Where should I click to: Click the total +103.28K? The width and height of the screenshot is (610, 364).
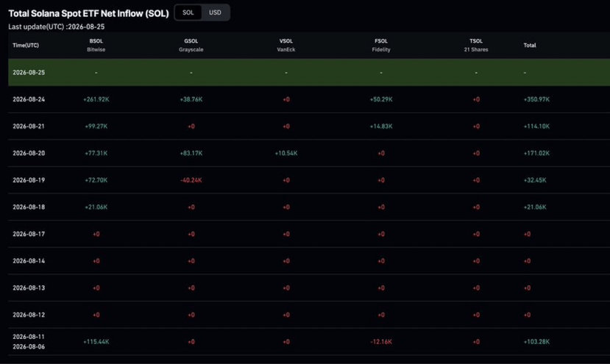click(x=536, y=341)
